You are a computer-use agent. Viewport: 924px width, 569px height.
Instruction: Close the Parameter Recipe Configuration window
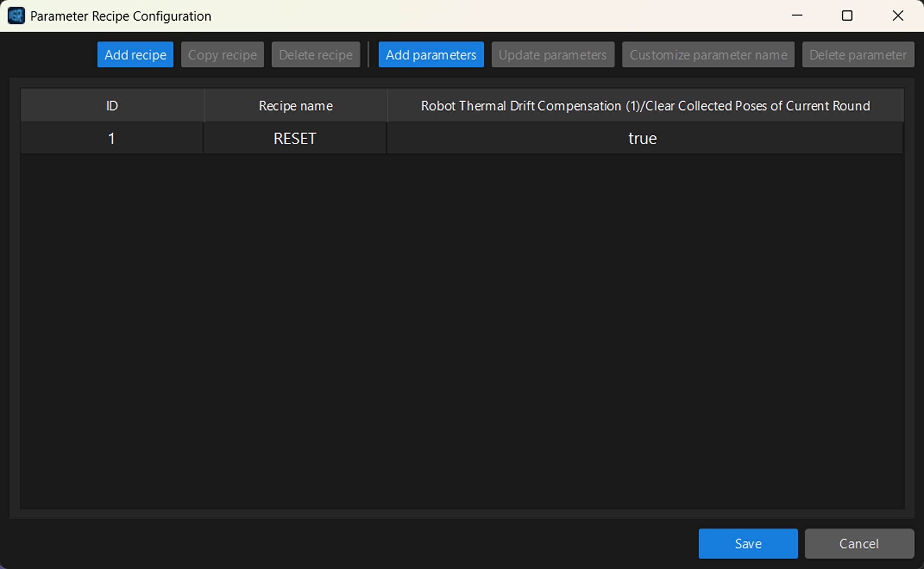tap(898, 16)
